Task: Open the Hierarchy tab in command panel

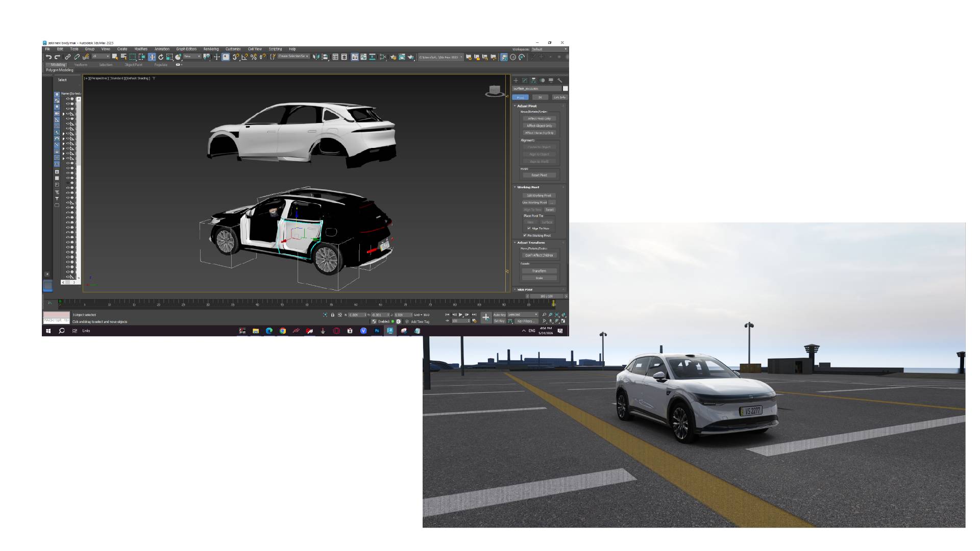Action: (533, 80)
